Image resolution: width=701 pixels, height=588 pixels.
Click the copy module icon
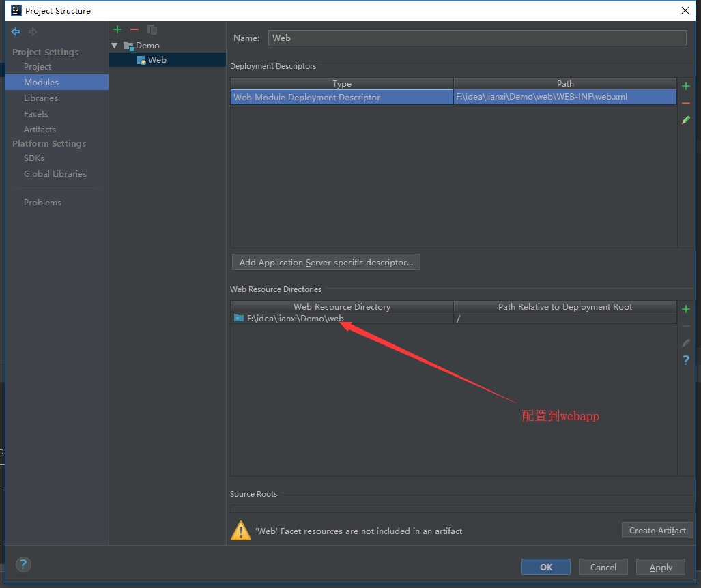[152, 29]
